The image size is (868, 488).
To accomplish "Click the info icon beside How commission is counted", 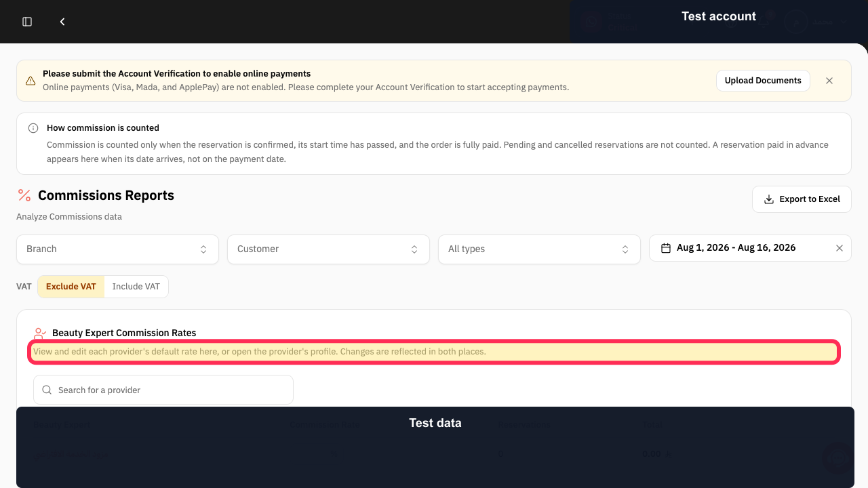I will [33, 128].
